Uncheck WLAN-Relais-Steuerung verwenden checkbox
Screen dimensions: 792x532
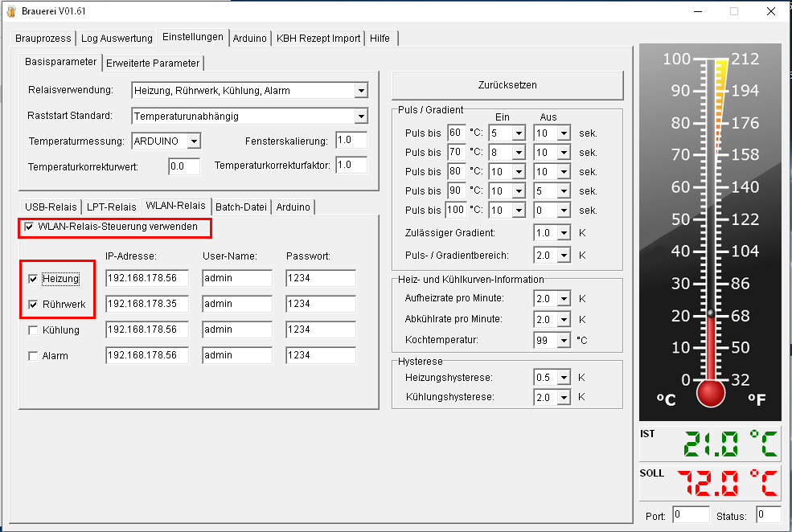[x=30, y=227]
